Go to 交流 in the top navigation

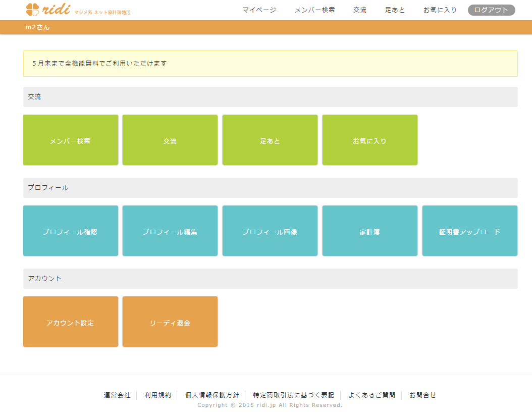coord(360,10)
